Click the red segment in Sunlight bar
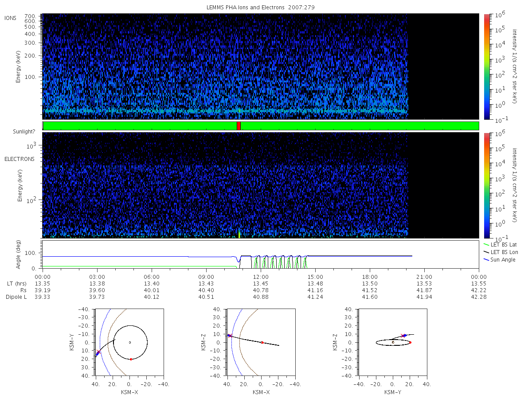The image size is (532, 399). [x=239, y=126]
